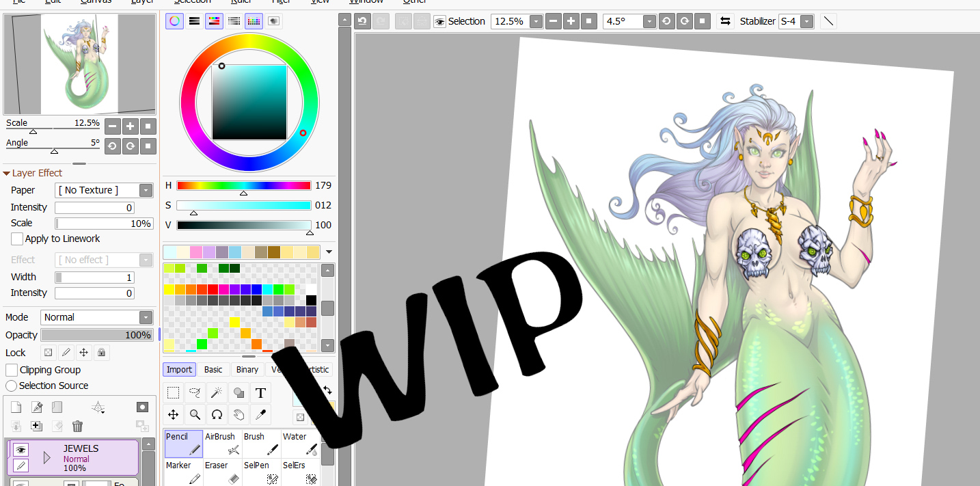Image resolution: width=980 pixels, height=486 pixels.
Task: Show the color wheel panel
Action: click(175, 21)
